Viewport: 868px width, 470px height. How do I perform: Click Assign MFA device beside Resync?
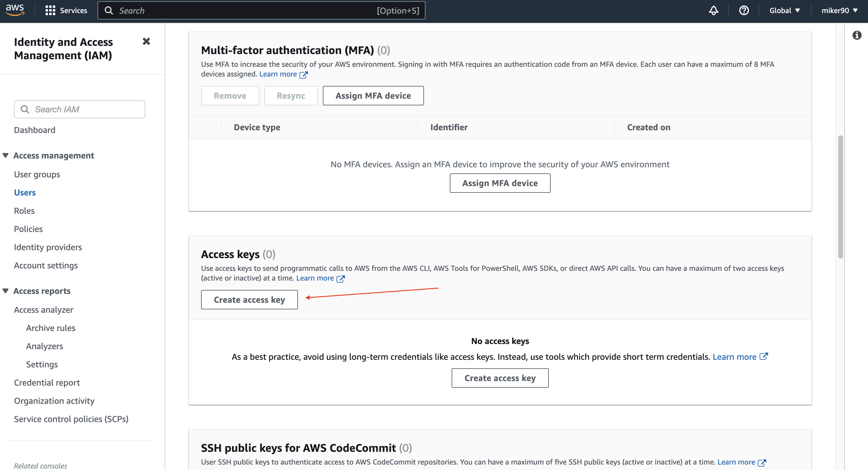(373, 95)
